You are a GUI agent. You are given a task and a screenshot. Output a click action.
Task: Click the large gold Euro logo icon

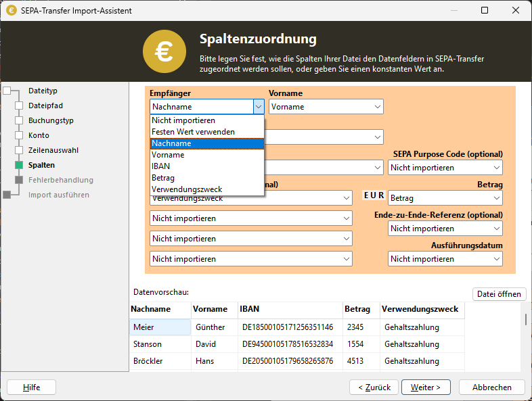(164, 51)
